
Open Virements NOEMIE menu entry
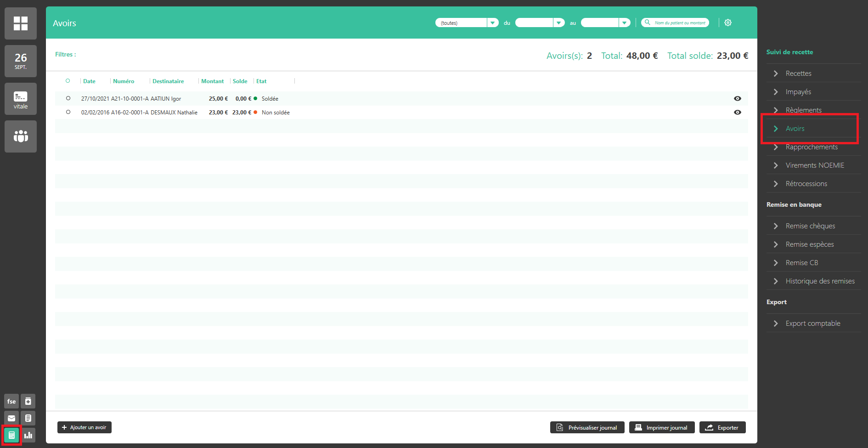tap(814, 165)
